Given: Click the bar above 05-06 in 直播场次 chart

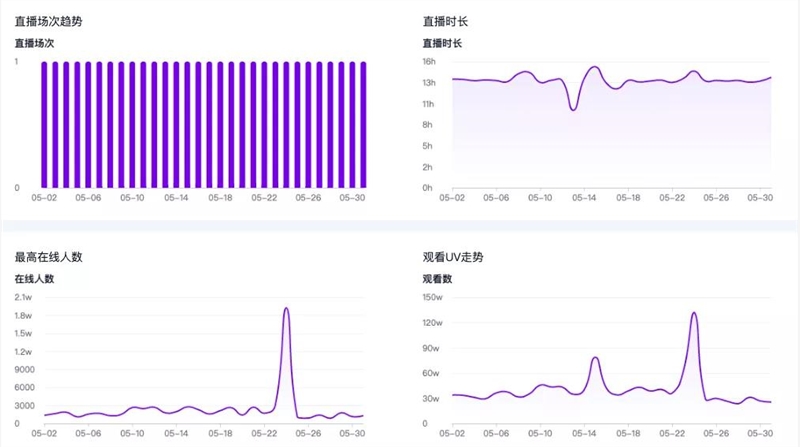Looking at the screenshot, I should [88, 125].
